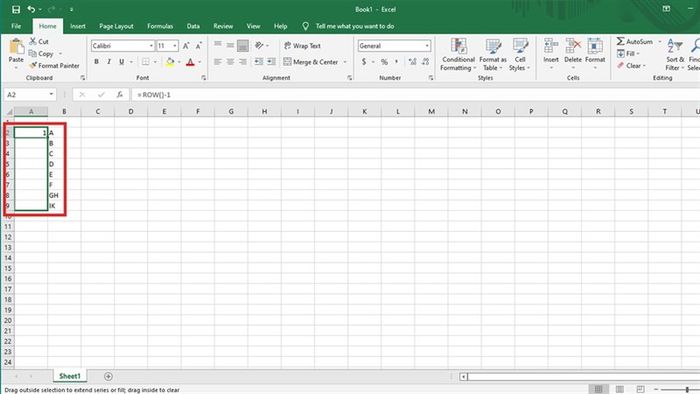Click the Insert Function fx icon
This screenshot has height=394, width=700.
(120, 95)
